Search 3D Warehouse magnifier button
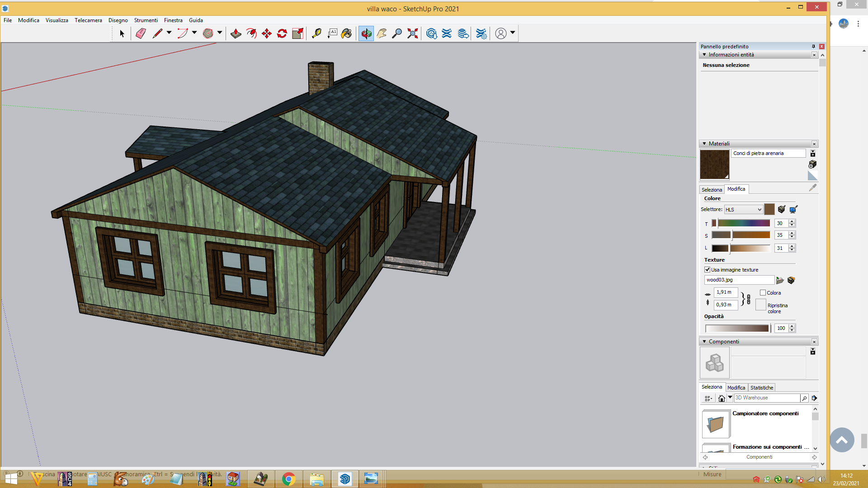The height and width of the screenshot is (488, 868). [x=804, y=398]
